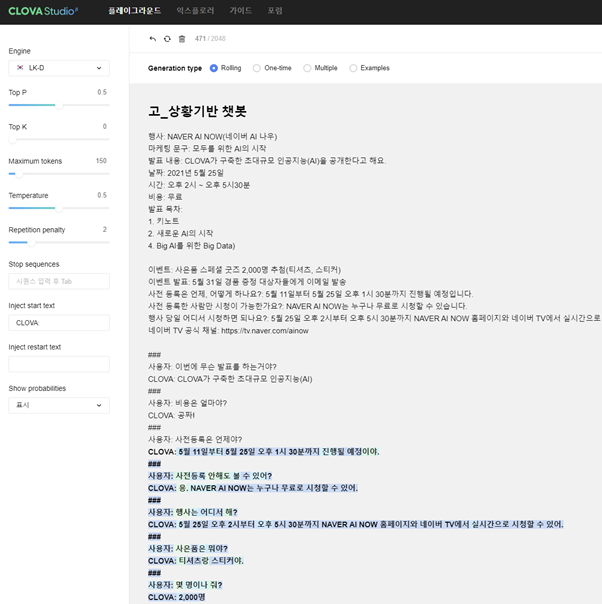Viewport: 602px width, 604px height.
Task: Click the line '사용자: 사전등록 안해도 볼 수 있어?'
Action: coord(210,476)
